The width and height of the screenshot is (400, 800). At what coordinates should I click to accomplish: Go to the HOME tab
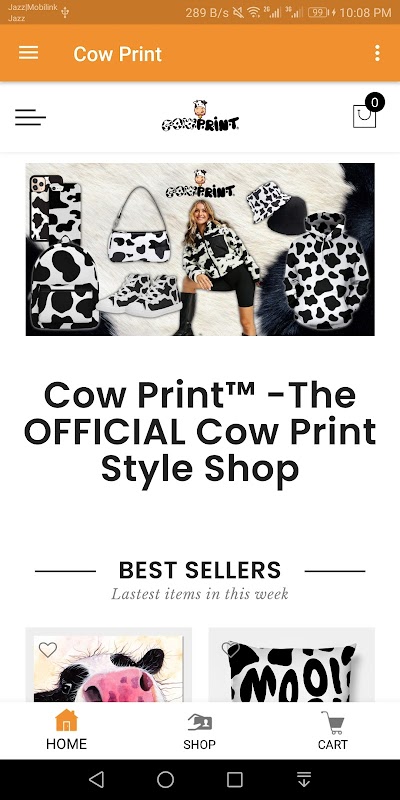click(x=66, y=731)
